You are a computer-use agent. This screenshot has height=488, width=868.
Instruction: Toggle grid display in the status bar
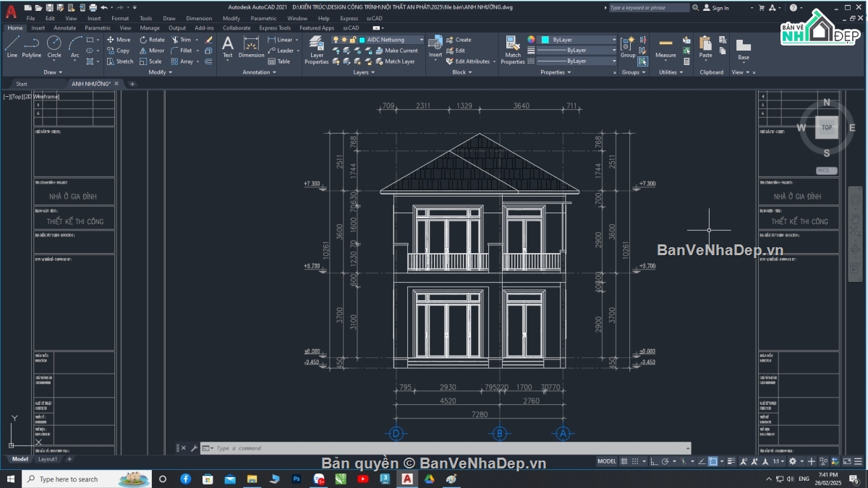(624, 462)
